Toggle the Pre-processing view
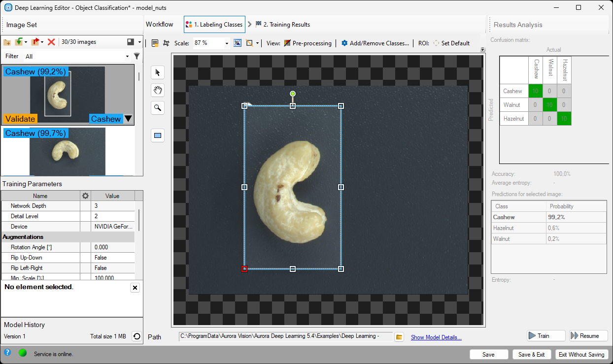The width and height of the screenshot is (613, 364). [x=308, y=43]
